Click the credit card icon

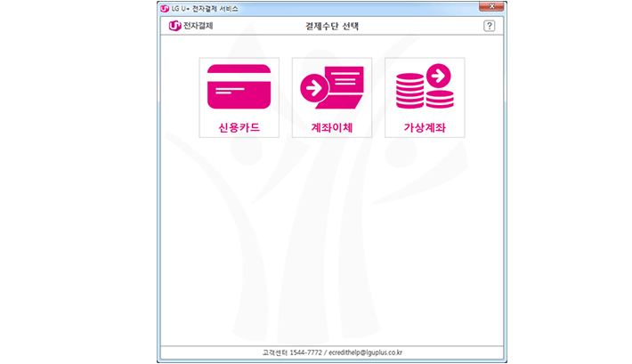point(239,86)
